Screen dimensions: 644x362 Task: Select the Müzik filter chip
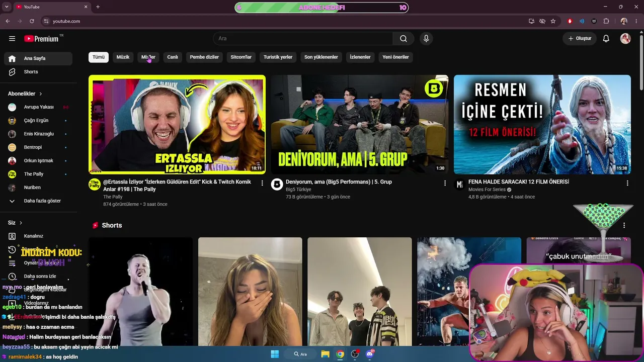click(x=123, y=57)
